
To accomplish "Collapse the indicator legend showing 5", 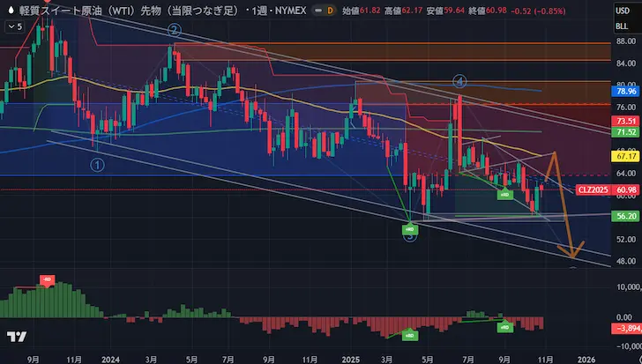I will [x=11, y=27].
